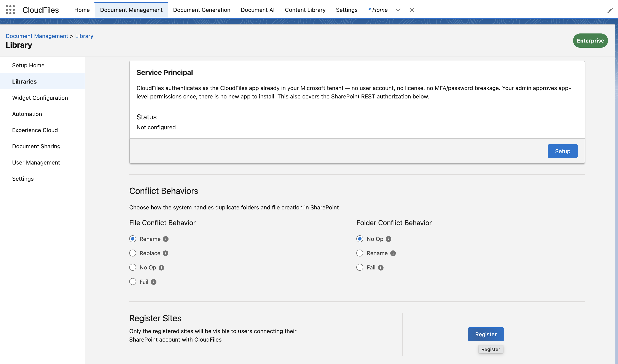Screen dimensions: 618x364
Task: Open Setup Home in the sidebar
Action: (42, 65)
